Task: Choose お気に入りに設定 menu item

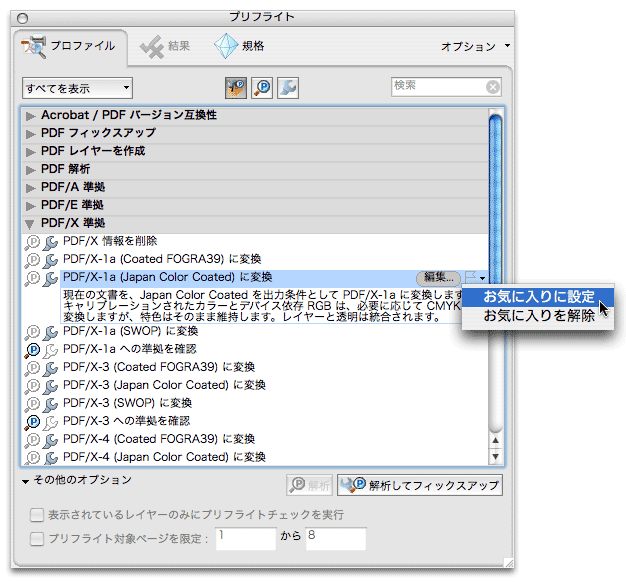Action: pos(538,297)
